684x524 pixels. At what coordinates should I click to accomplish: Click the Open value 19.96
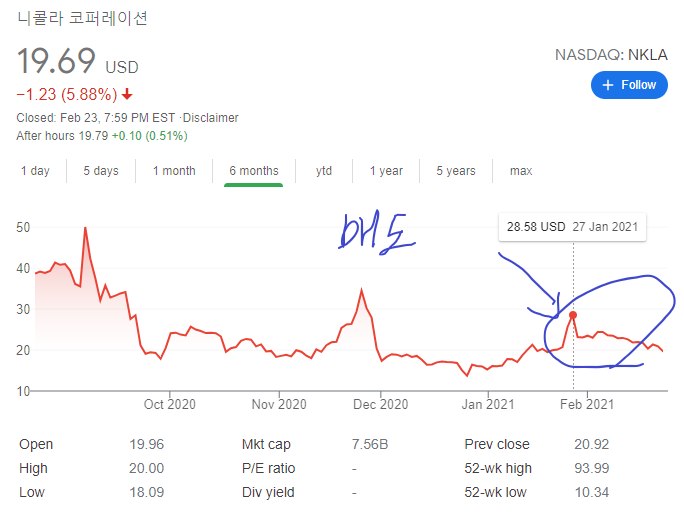pos(147,444)
